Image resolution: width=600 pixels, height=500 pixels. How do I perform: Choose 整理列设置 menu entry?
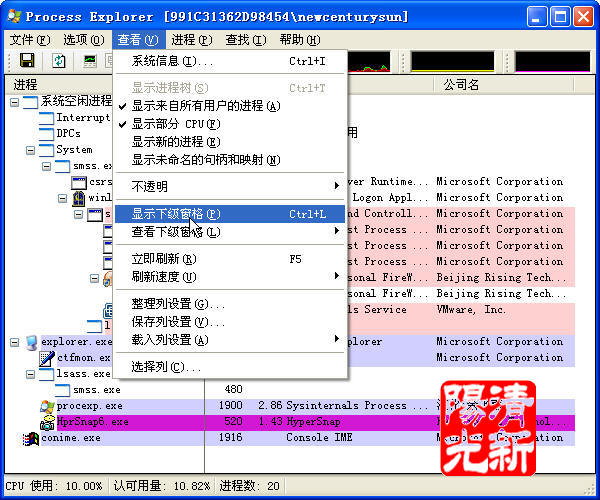pos(231,304)
